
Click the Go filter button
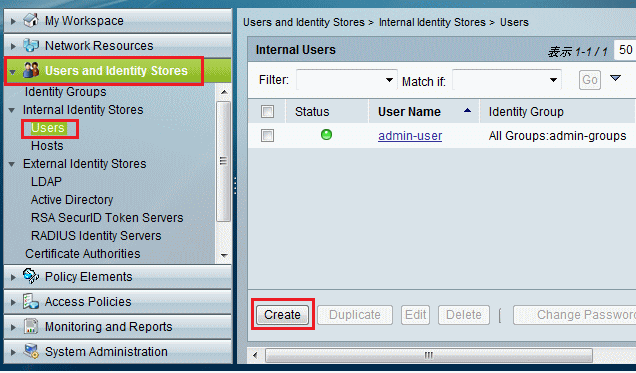click(590, 80)
